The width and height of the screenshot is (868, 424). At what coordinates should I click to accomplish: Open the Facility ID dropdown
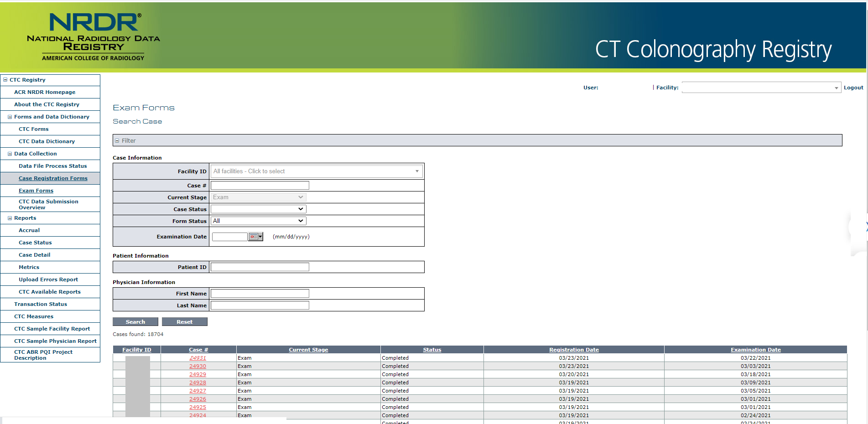click(x=317, y=171)
